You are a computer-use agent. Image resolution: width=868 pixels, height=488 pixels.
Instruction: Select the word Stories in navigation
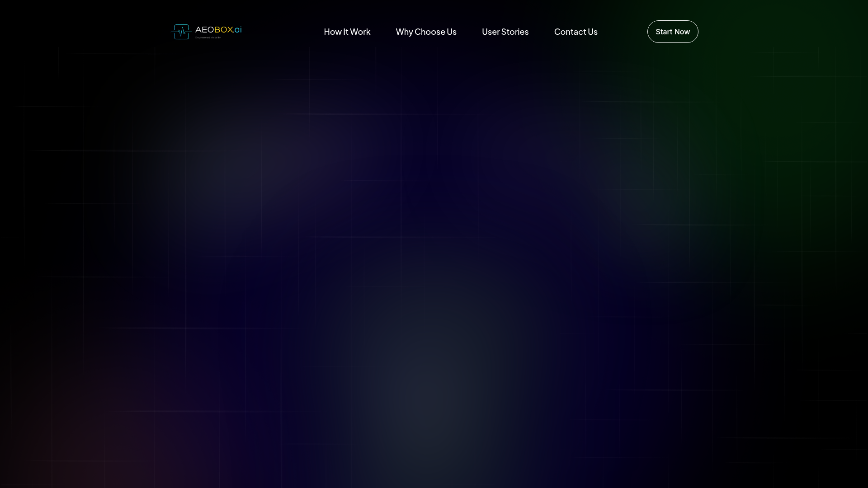click(515, 32)
